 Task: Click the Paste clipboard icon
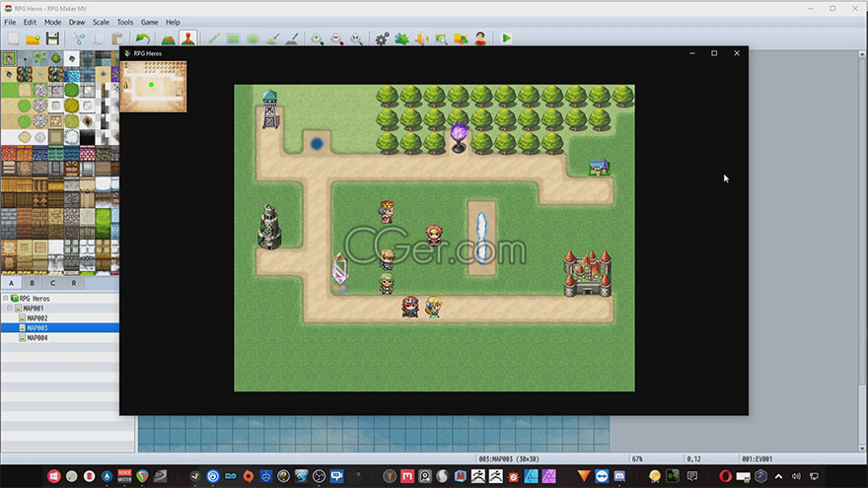(117, 38)
